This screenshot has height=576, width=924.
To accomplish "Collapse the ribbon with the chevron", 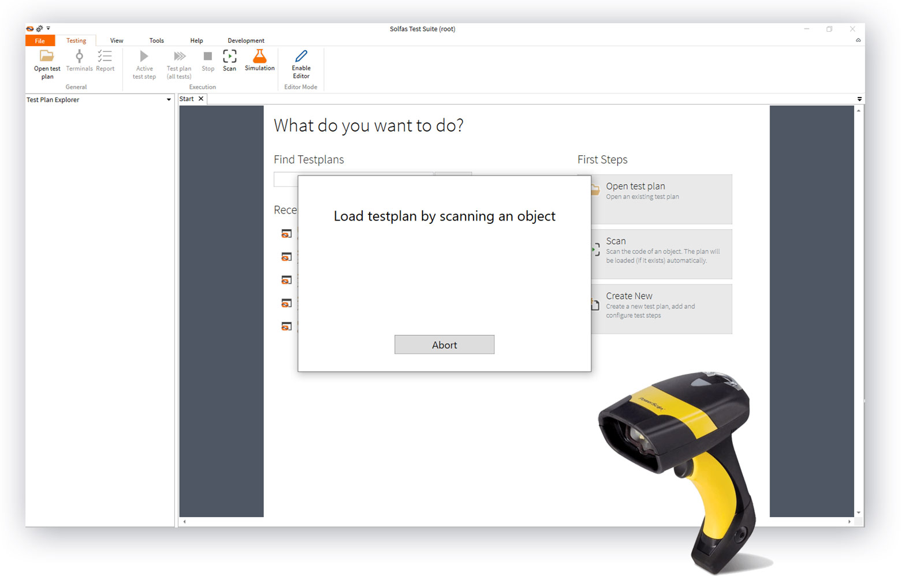I will pos(858,40).
